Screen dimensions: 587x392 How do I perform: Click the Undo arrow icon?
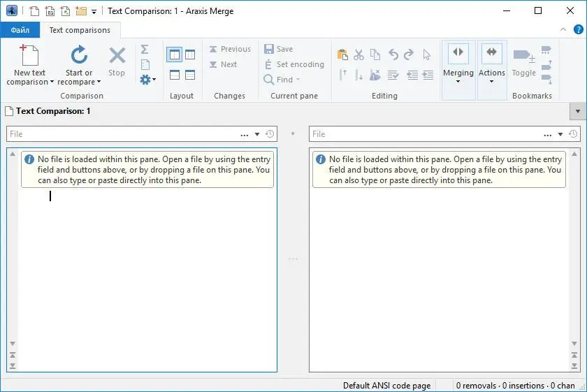(393, 55)
